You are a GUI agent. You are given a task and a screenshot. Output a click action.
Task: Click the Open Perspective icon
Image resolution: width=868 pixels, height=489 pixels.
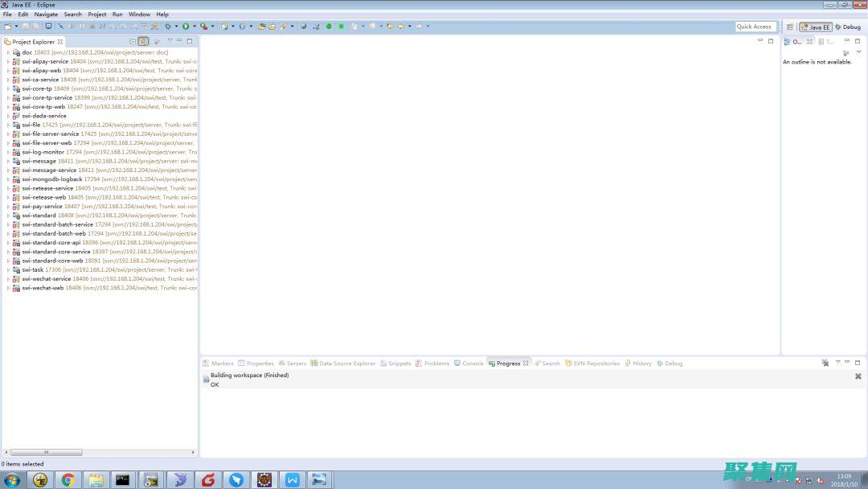point(790,27)
